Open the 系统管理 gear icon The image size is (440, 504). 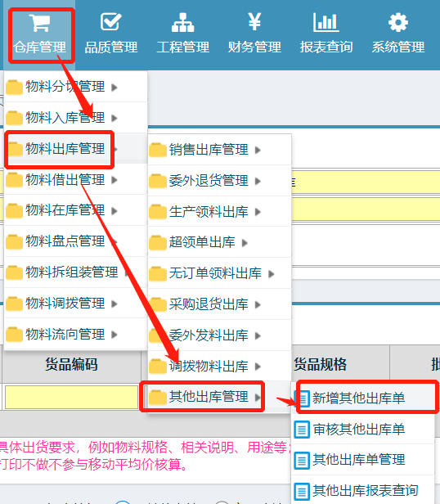point(398,23)
